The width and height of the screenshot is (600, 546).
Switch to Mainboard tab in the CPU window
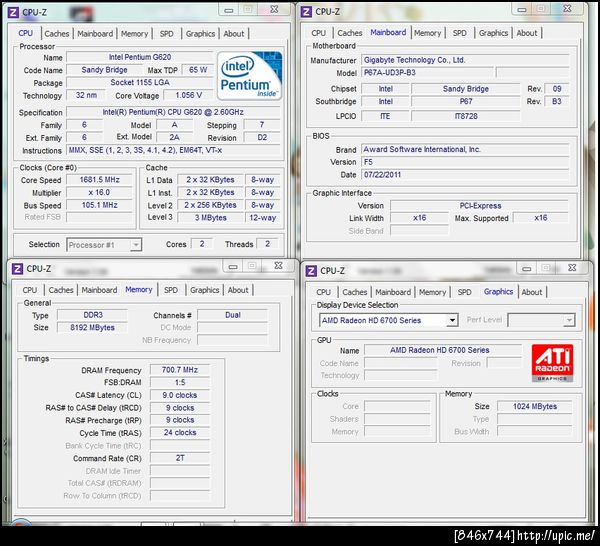pos(95,34)
